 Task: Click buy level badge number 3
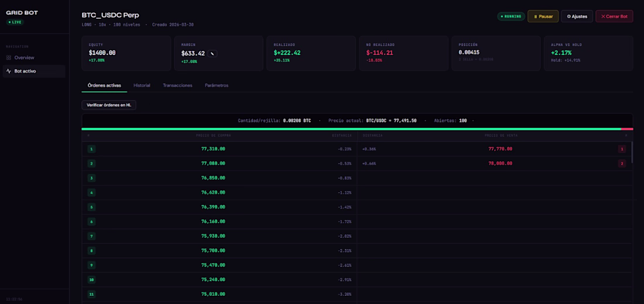pos(91,178)
